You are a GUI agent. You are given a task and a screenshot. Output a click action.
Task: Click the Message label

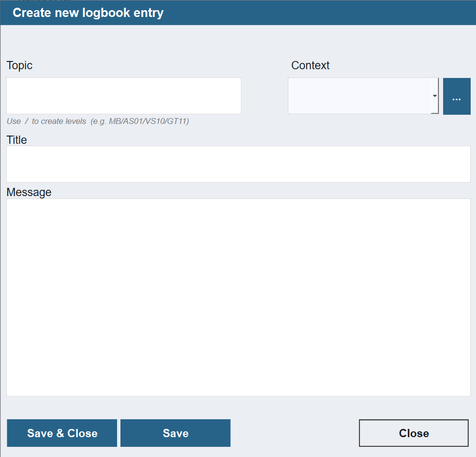click(29, 192)
